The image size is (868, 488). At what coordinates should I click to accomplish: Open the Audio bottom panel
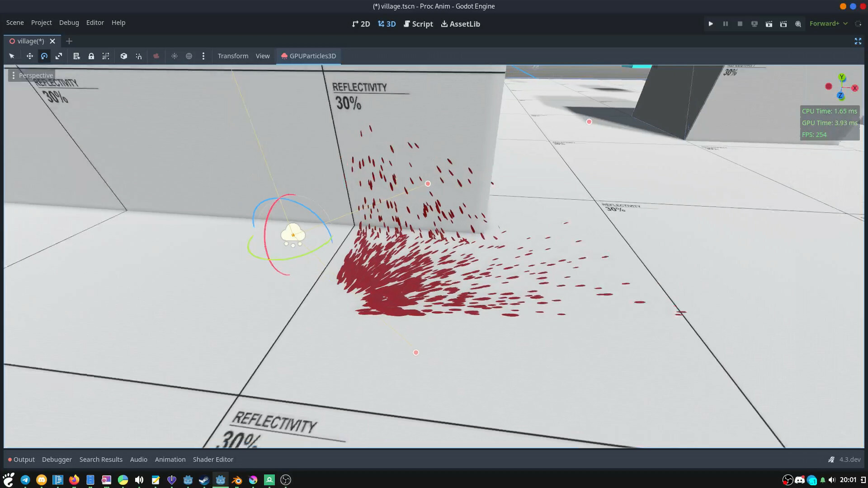point(139,460)
